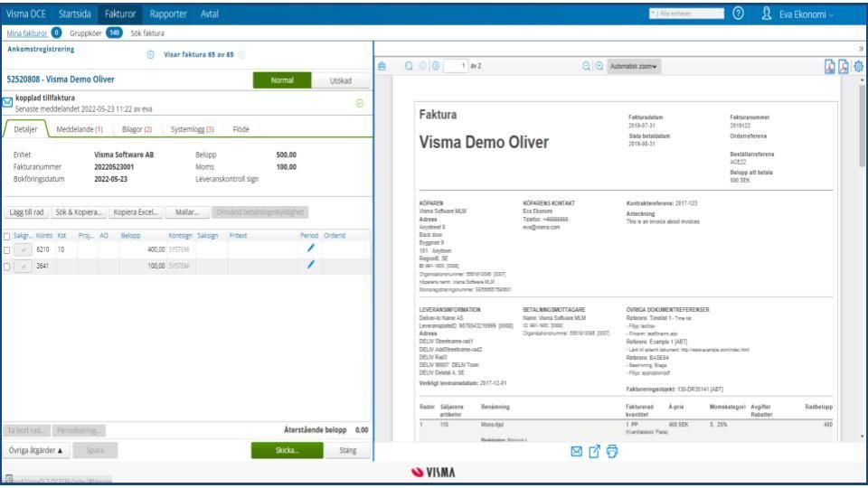Switch to the Utökad view mode

click(x=341, y=80)
